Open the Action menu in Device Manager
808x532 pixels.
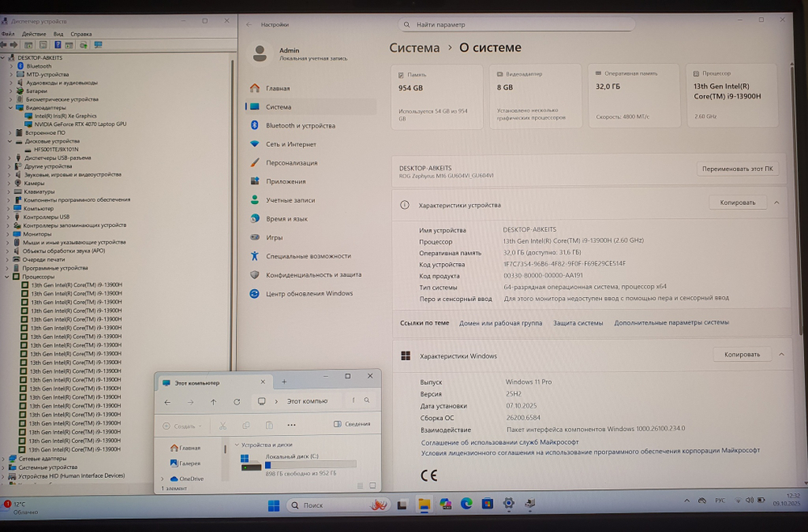34,34
